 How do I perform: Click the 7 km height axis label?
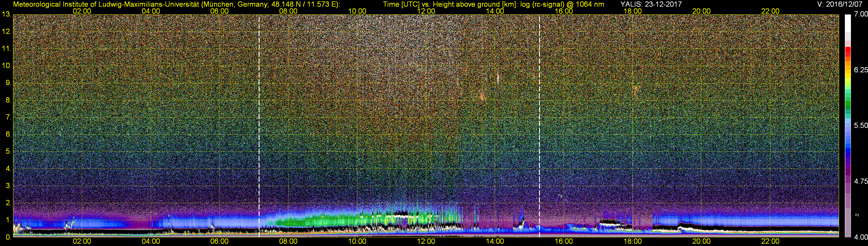(8, 117)
